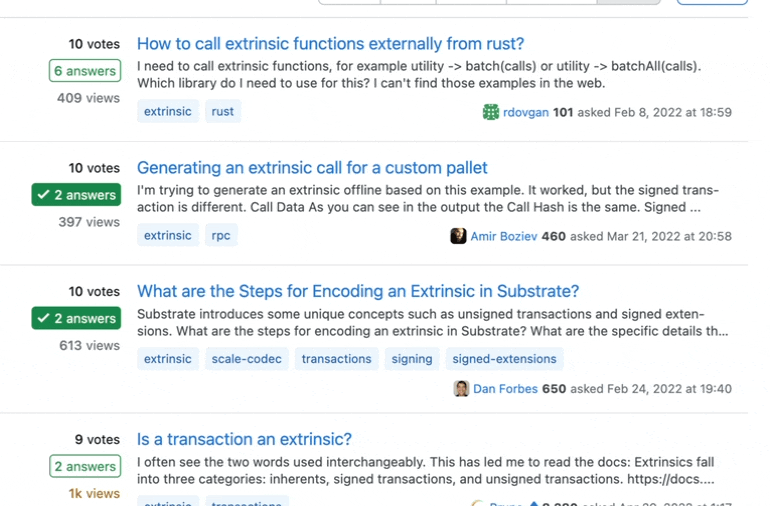Screen dimensions: 770x506
Task: Open Dan Forbes' user profile link
Action: coord(505,389)
